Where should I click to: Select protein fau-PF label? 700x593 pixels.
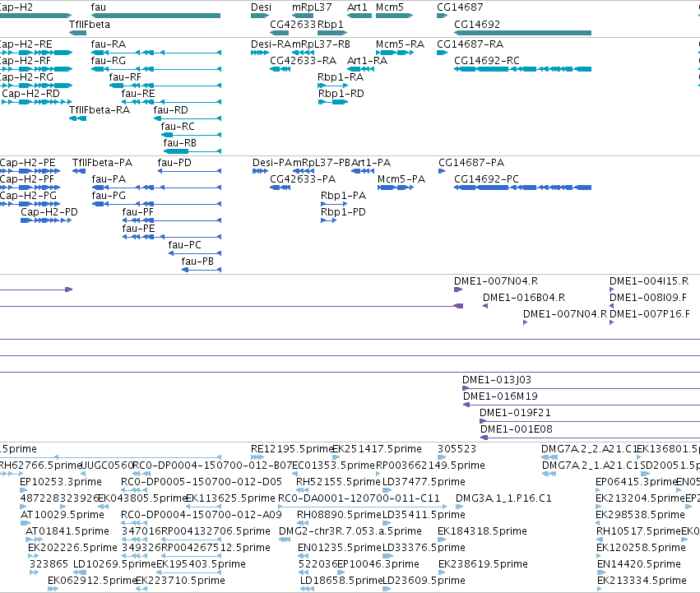tap(137, 212)
